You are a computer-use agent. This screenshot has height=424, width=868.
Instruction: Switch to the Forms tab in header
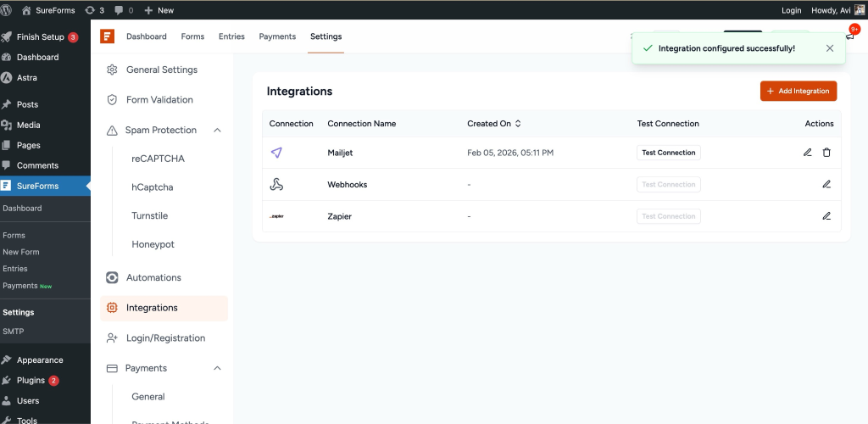(192, 36)
